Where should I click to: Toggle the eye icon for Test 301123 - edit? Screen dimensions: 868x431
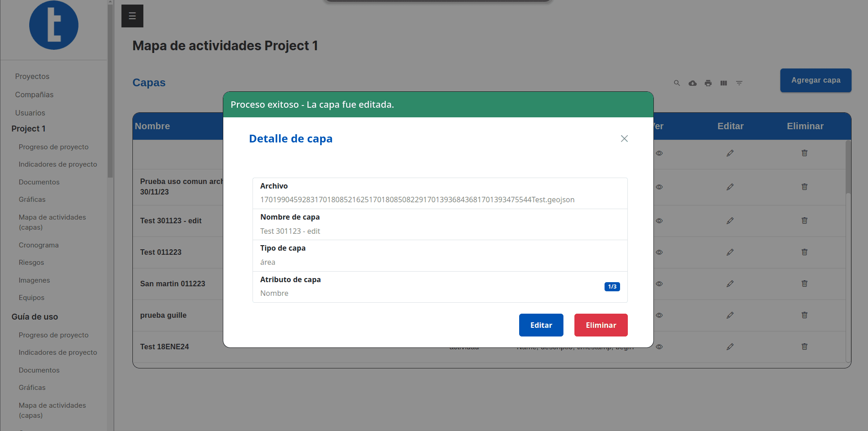659,221
